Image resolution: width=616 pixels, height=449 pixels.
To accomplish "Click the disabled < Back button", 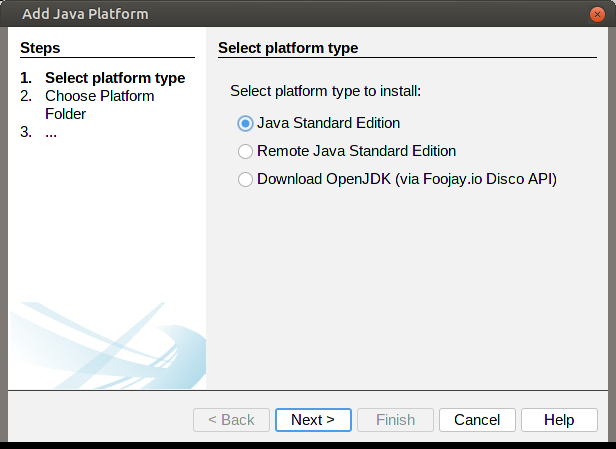I will coord(231,420).
